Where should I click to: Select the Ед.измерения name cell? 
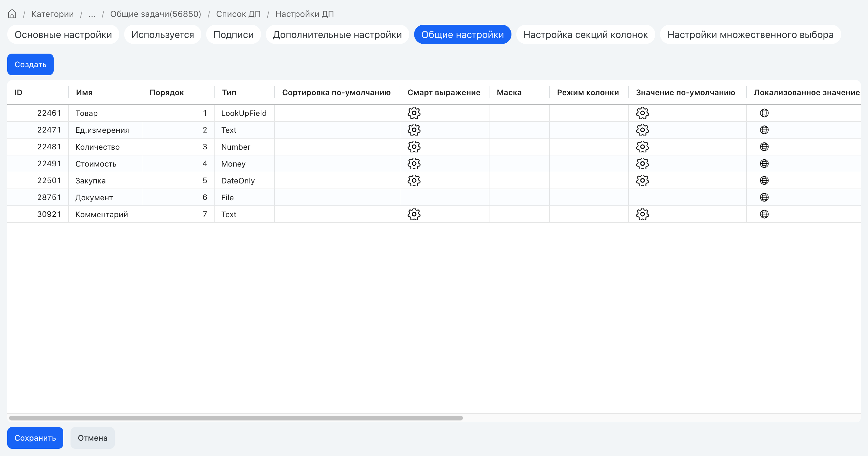tap(105, 130)
